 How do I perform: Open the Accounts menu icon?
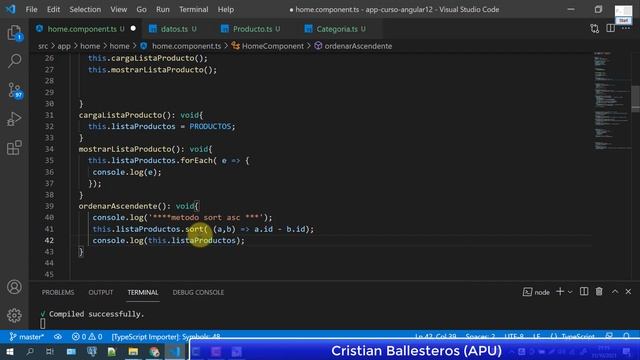(x=14, y=287)
